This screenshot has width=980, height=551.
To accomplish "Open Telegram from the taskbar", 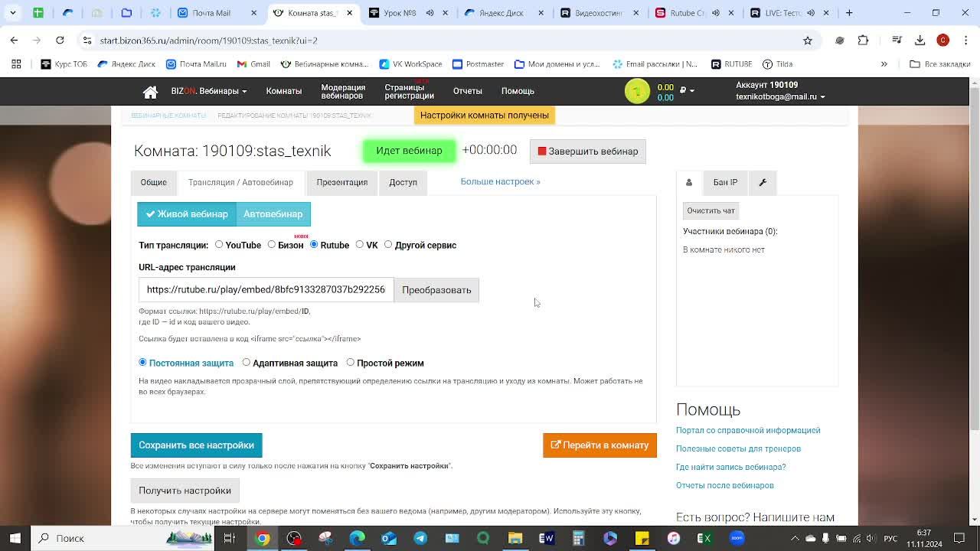I will (x=420, y=538).
